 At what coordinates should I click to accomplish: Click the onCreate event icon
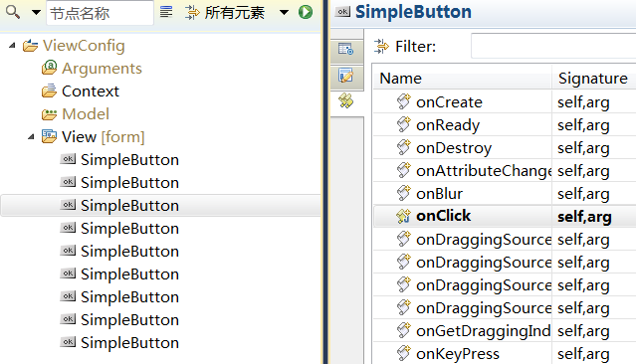(x=403, y=101)
